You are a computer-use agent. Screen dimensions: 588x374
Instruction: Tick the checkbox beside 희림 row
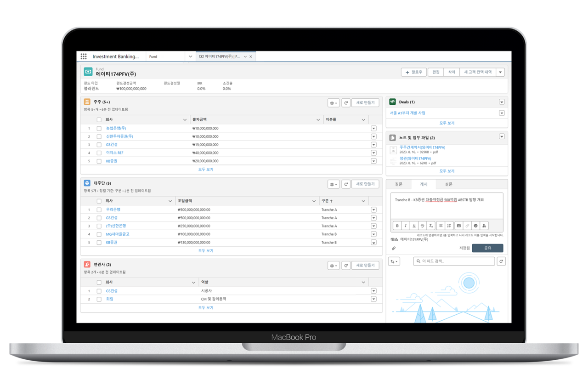point(99,299)
